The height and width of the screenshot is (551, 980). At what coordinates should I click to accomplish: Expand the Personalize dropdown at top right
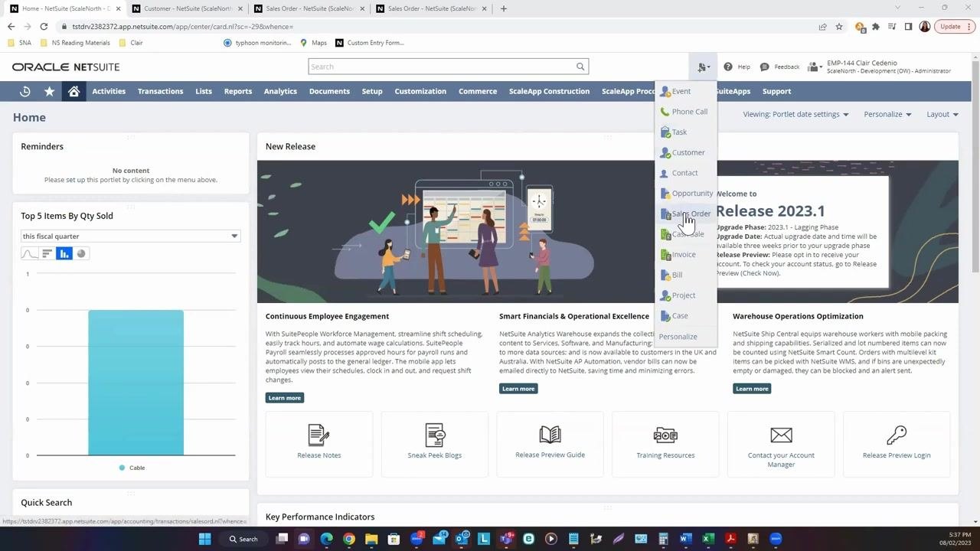click(x=887, y=114)
